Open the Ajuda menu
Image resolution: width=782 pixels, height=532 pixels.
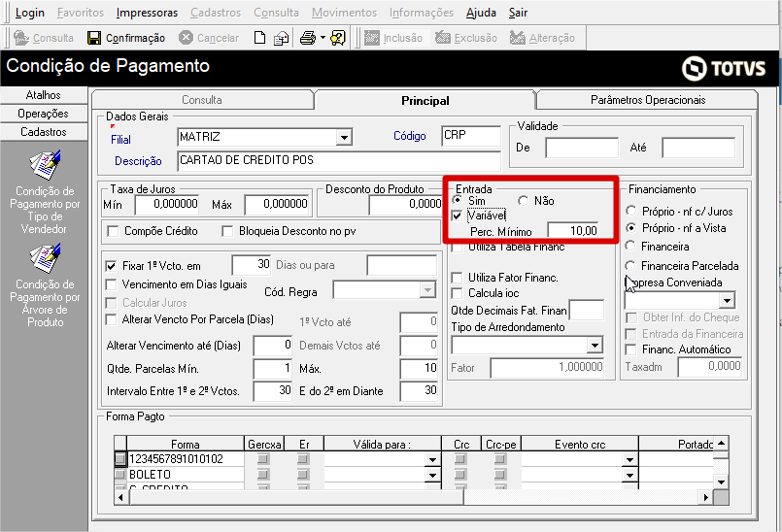[481, 13]
